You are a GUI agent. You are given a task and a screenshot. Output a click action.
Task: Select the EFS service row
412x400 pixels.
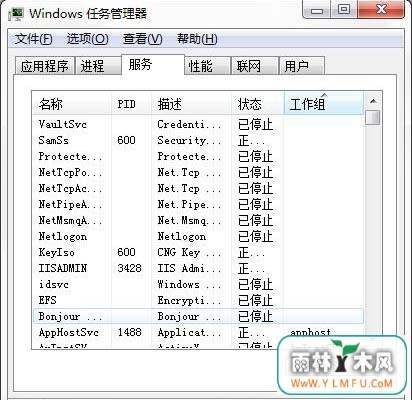(x=198, y=300)
